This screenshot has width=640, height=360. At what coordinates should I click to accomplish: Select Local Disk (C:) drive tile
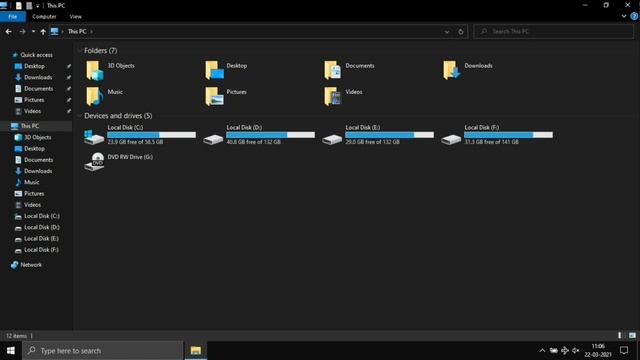[140, 135]
